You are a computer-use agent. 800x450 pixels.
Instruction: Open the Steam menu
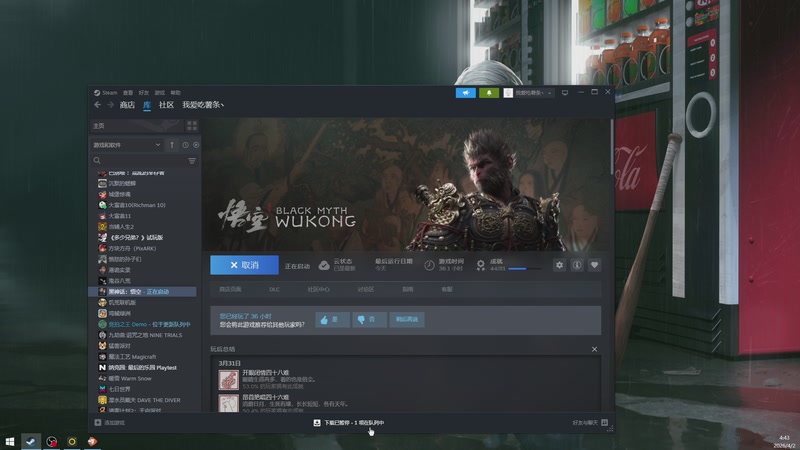(x=106, y=92)
